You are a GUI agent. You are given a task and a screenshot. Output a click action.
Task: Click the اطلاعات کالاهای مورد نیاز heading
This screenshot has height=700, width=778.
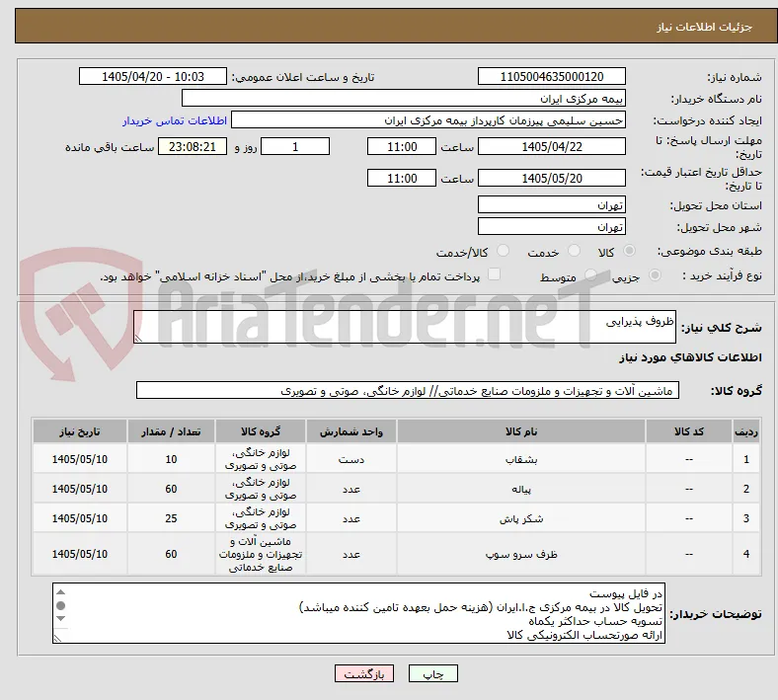[690, 357]
